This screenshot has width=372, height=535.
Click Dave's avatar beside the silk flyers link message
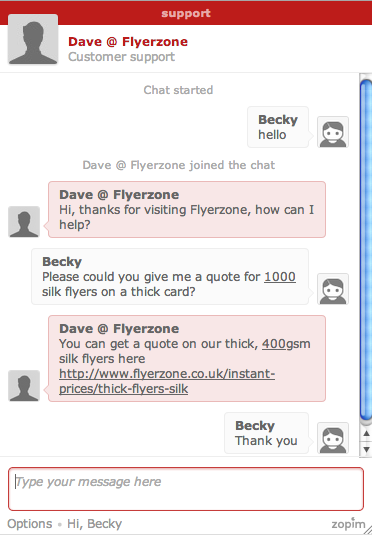24,386
